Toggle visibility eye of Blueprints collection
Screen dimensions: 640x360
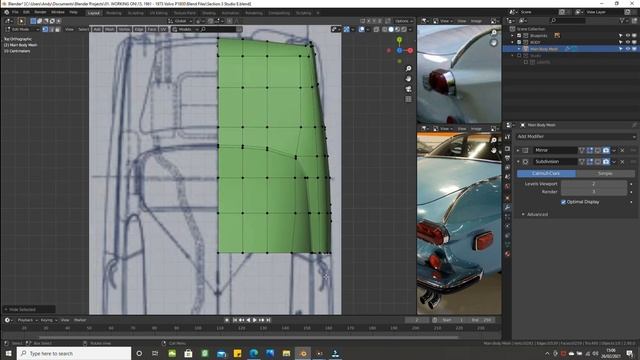pos(628,36)
